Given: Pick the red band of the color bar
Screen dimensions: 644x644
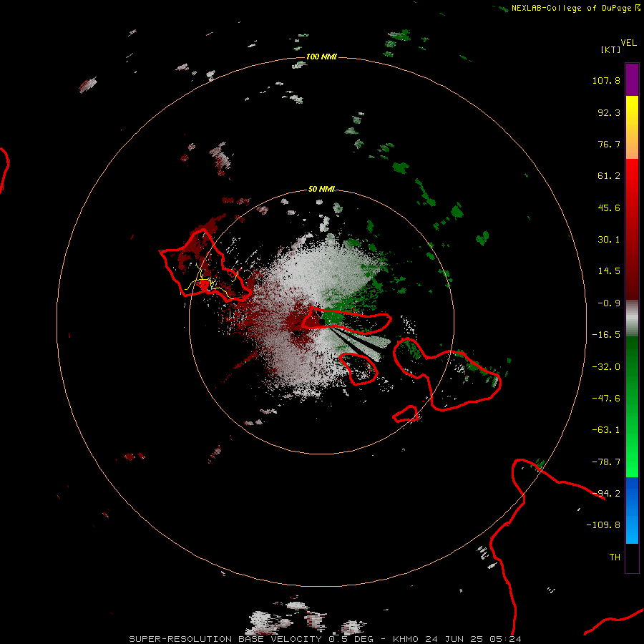Looking at the screenshot, I should [x=632, y=229].
